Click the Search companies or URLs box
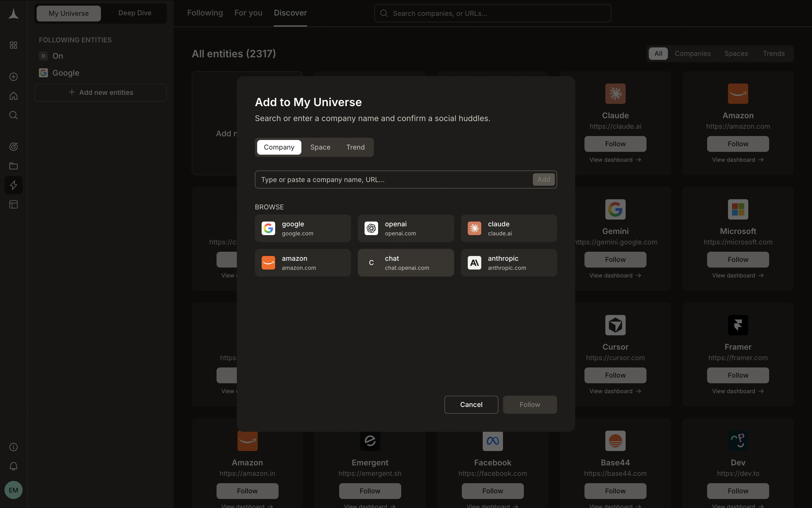812x508 pixels. click(492, 14)
